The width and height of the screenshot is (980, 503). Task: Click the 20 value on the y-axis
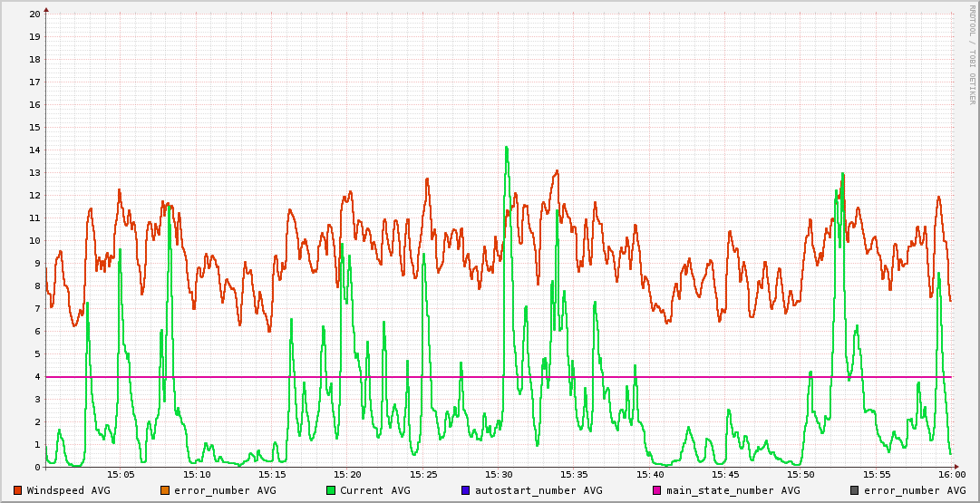[34, 15]
